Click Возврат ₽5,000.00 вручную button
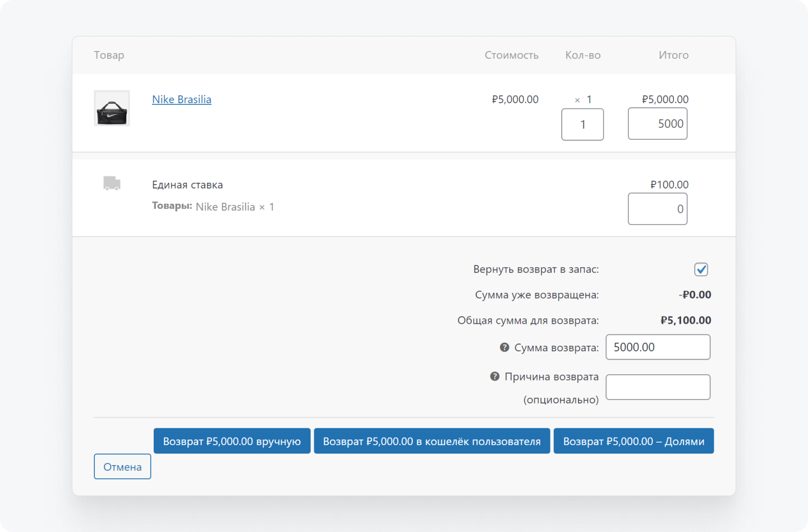 point(232,441)
